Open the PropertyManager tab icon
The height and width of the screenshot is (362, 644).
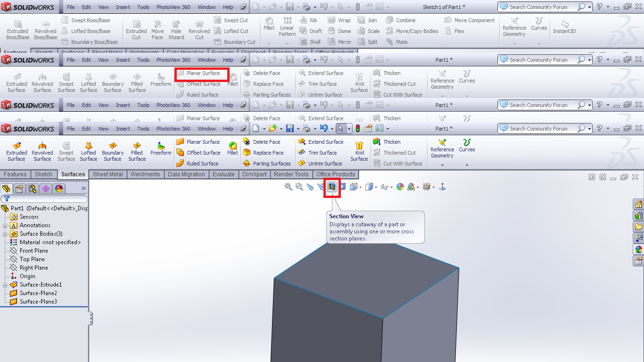19,189
